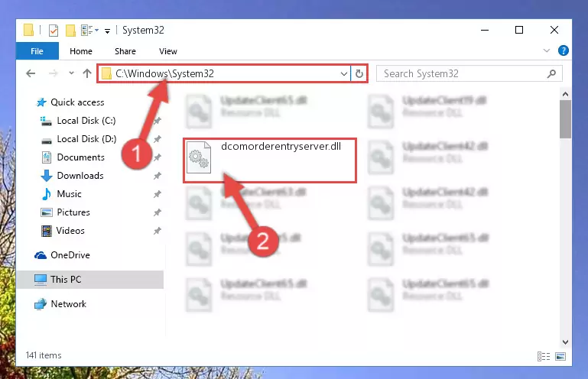
Task: Click the pin icon beside Music
Action: (x=157, y=194)
